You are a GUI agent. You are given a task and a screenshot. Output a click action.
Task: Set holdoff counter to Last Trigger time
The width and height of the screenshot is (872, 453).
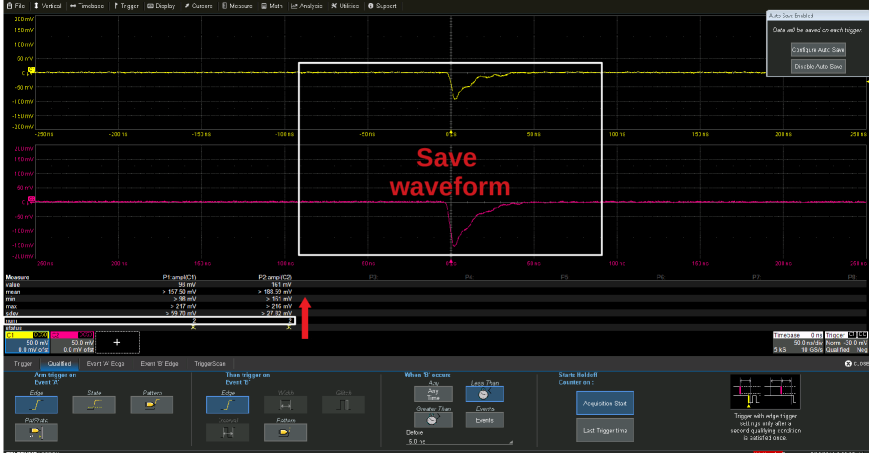click(x=604, y=429)
